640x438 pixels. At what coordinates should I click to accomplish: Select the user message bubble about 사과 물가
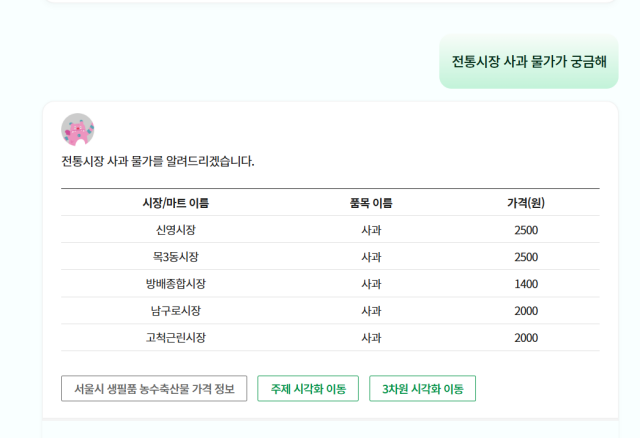pyautogui.click(x=528, y=61)
